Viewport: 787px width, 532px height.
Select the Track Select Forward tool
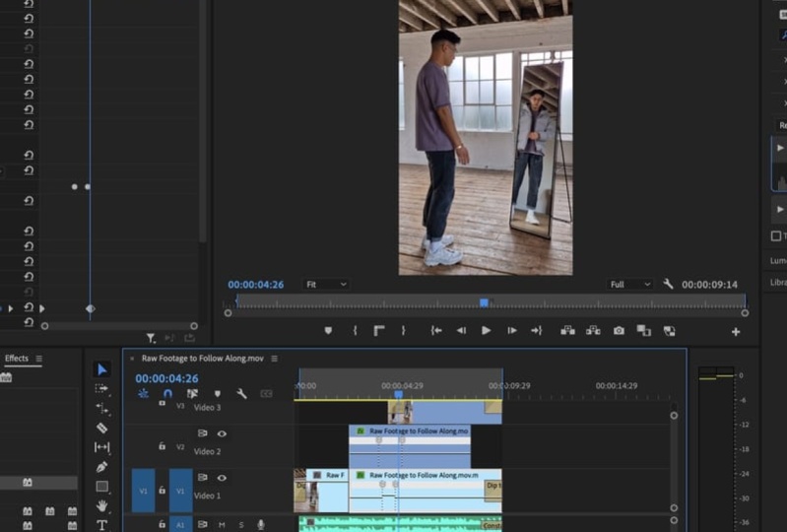[101, 389]
